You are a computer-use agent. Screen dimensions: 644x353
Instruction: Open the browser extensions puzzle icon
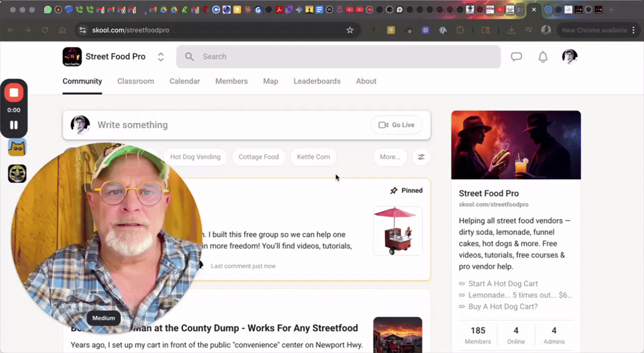point(460,30)
